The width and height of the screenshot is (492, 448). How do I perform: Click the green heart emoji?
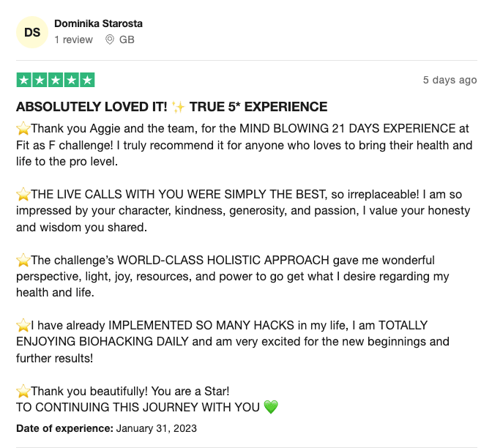271,408
